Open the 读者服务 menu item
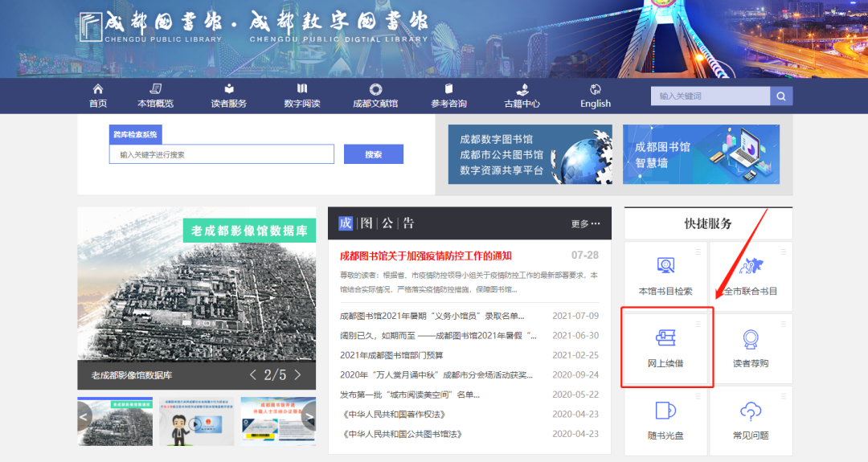 [x=228, y=104]
